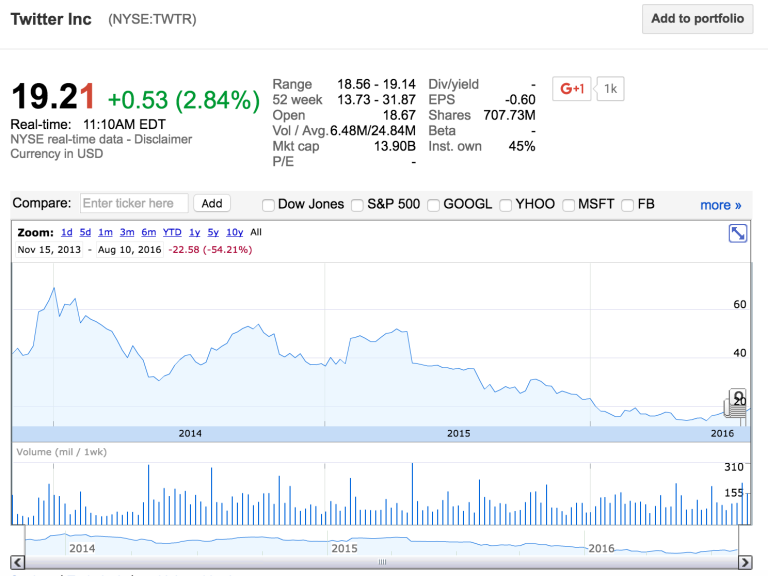
Task: Switch chart zoom to YTD
Action: pos(172,232)
